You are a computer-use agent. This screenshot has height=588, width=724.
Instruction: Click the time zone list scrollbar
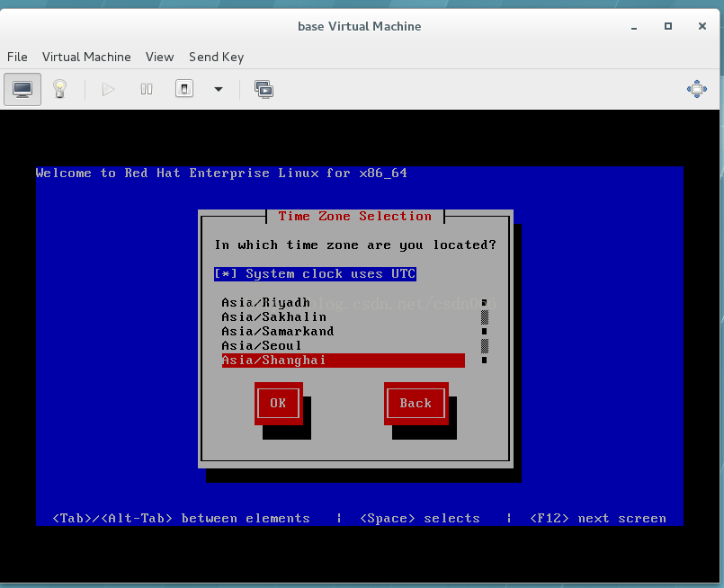click(x=485, y=332)
